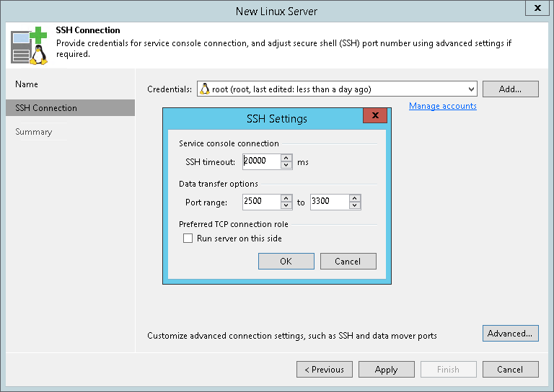Decrease port range start value 2500
The image size is (554, 392).
[x=286, y=205]
